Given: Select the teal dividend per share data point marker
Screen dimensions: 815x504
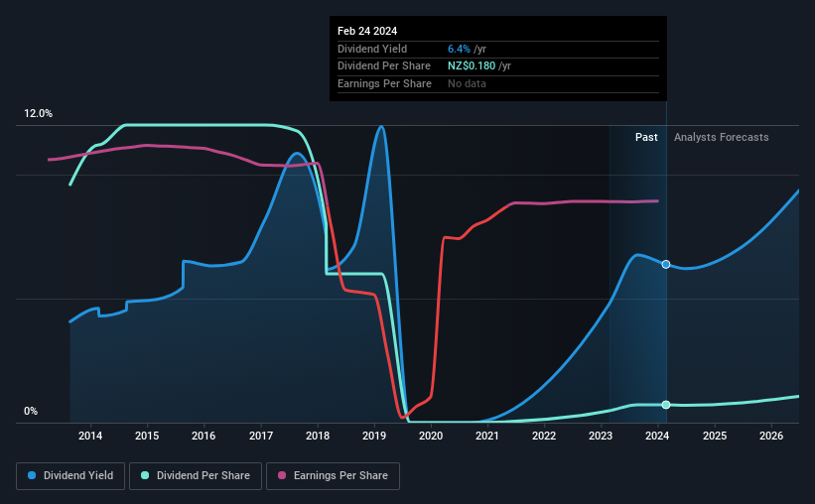Looking at the screenshot, I should [666, 405].
